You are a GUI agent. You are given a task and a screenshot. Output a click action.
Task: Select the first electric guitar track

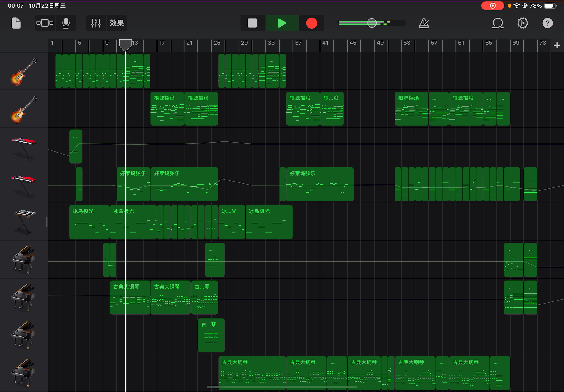(24, 71)
